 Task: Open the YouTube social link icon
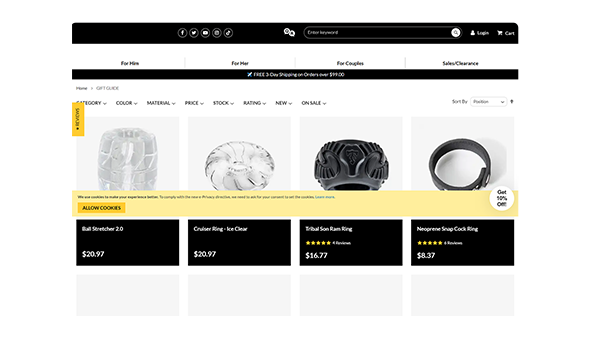click(205, 33)
